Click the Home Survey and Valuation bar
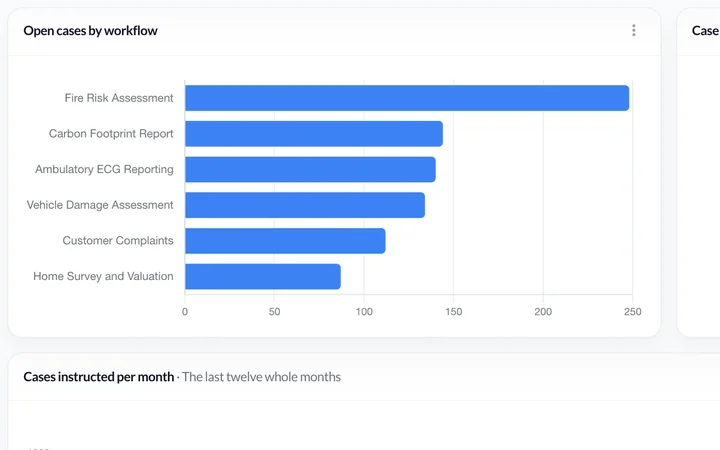Screen dimensions: 720x450 point(263,276)
